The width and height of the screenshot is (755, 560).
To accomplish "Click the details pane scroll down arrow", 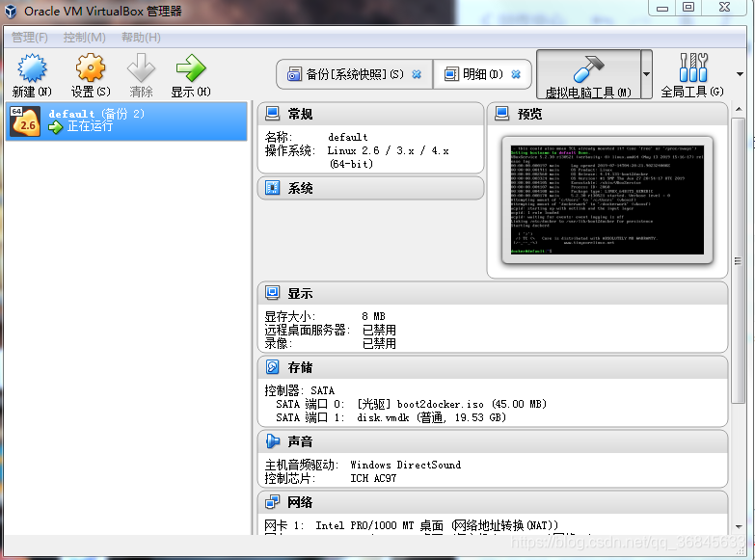I will [739, 527].
